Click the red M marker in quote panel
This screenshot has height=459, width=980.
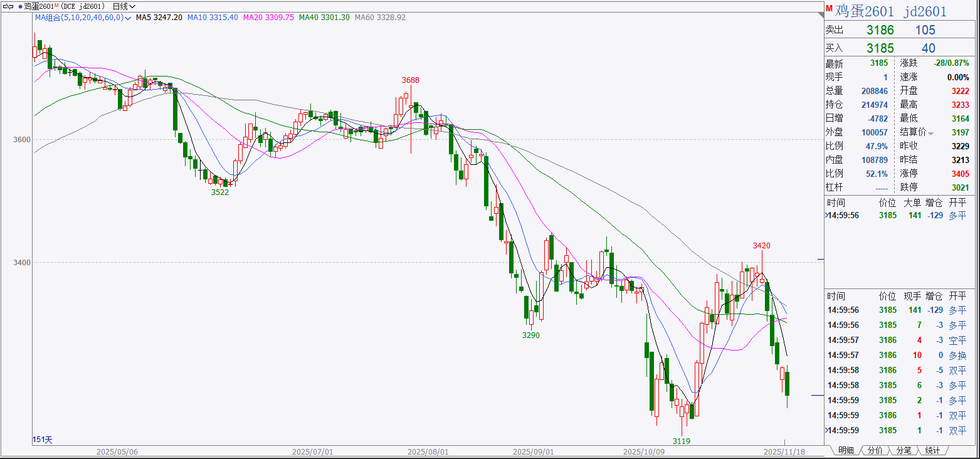coord(829,9)
